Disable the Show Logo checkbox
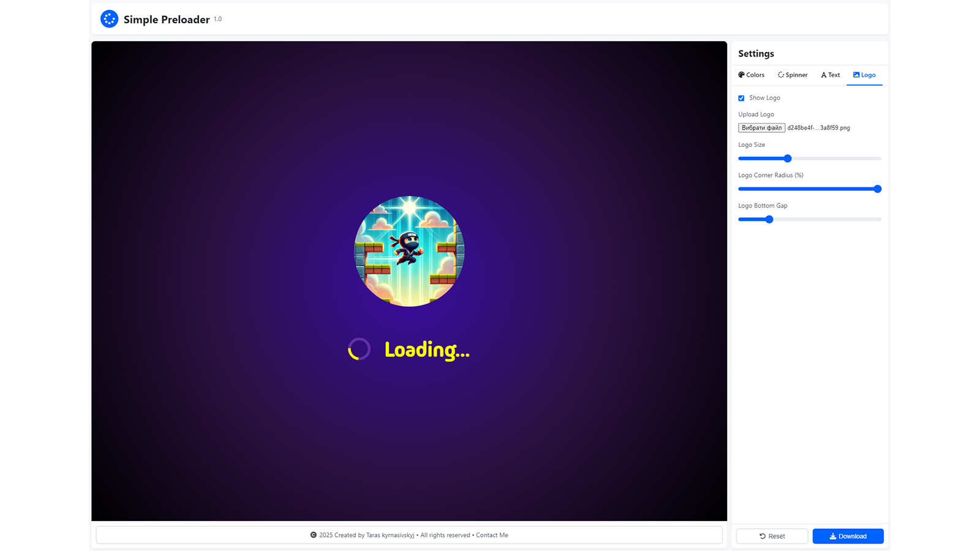This screenshot has width=980, height=551. click(741, 98)
